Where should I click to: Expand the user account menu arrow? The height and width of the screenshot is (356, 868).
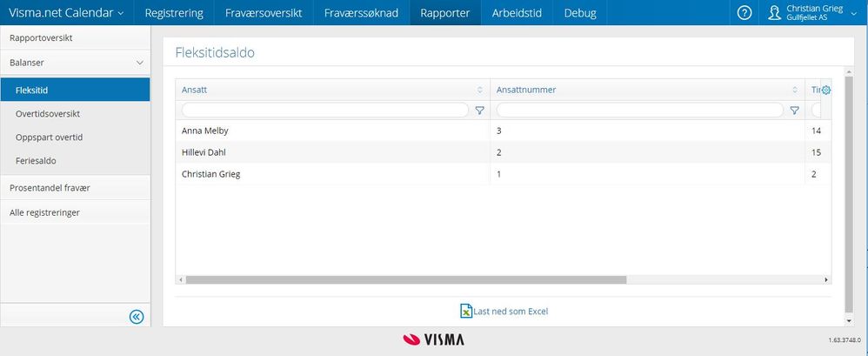point(853,13)
